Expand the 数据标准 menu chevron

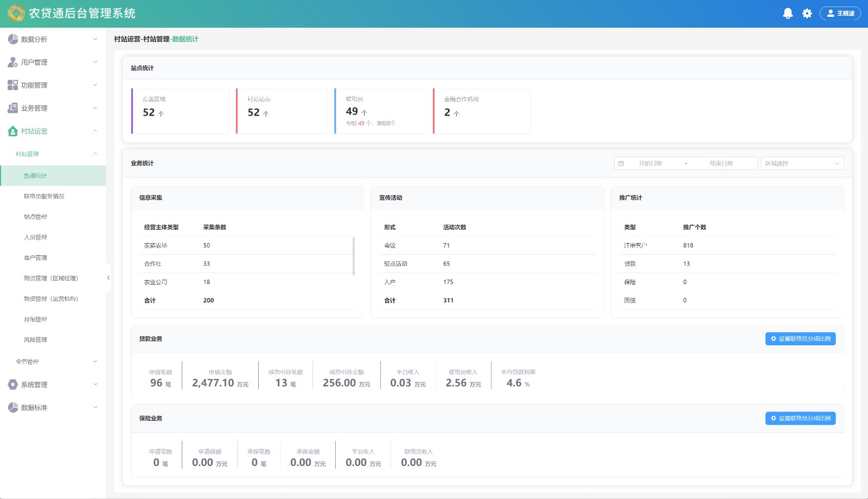(x=95, y=407)
